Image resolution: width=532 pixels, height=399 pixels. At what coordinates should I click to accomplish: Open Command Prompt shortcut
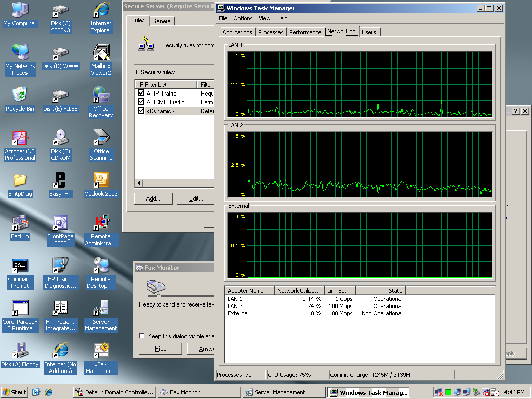20,273
